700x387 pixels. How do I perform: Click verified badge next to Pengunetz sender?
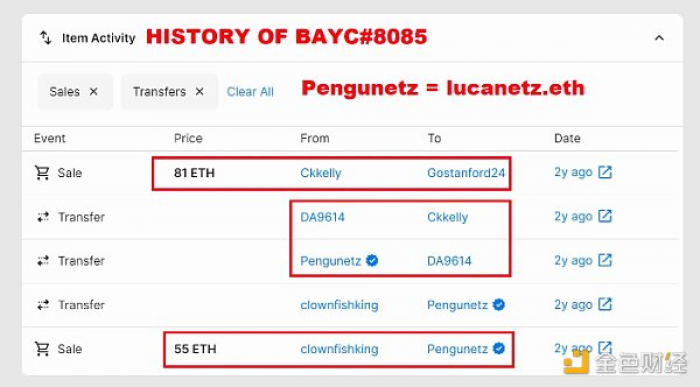(372, 260)
